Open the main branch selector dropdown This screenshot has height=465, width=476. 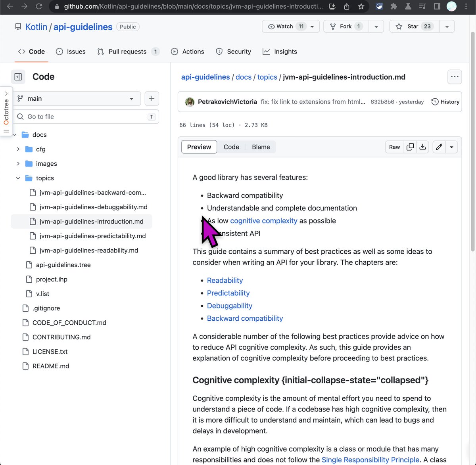pos(77,98)
